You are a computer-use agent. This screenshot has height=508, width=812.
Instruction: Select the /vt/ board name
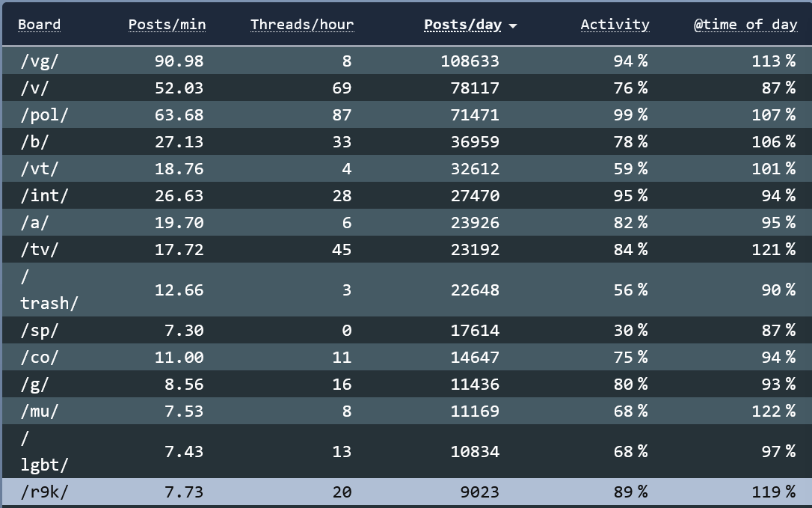pos(40,168)
